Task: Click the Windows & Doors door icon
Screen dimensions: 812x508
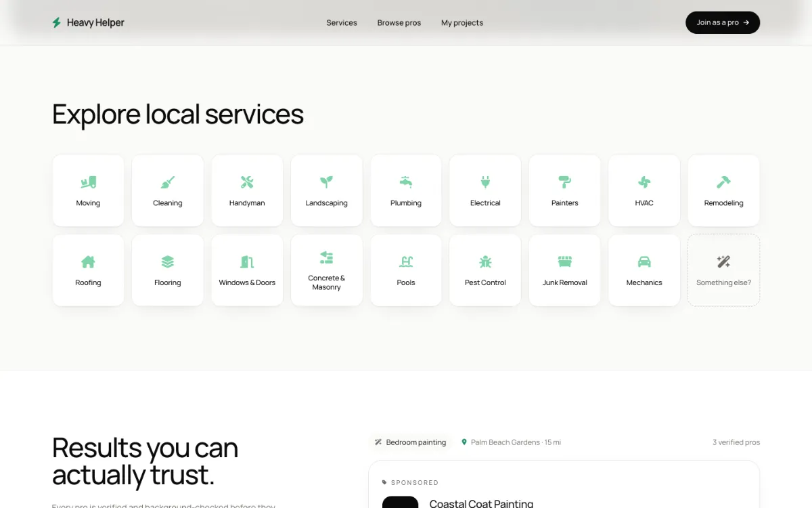Action: 247,261
